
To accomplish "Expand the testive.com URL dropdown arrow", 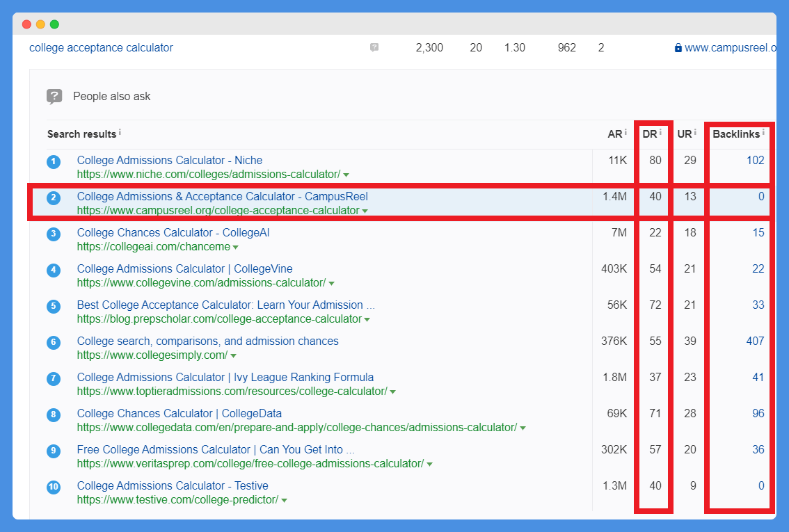I will tap(285, 501).
